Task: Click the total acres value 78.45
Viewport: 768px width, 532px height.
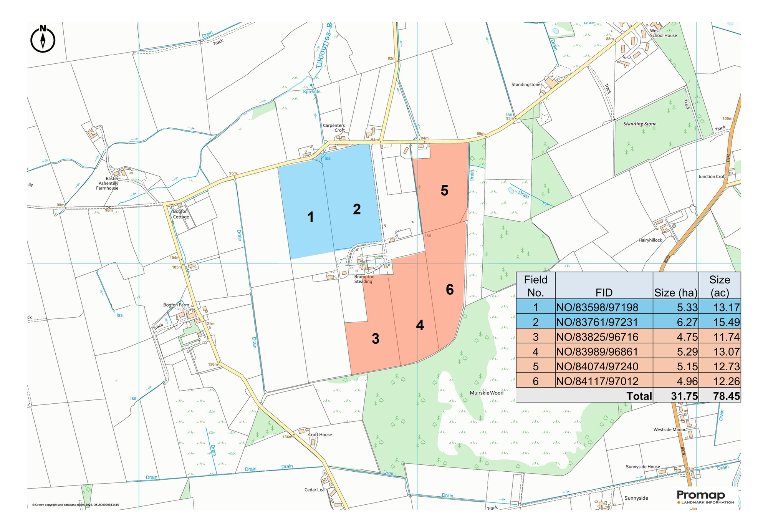Action: [x=726, y=396]
